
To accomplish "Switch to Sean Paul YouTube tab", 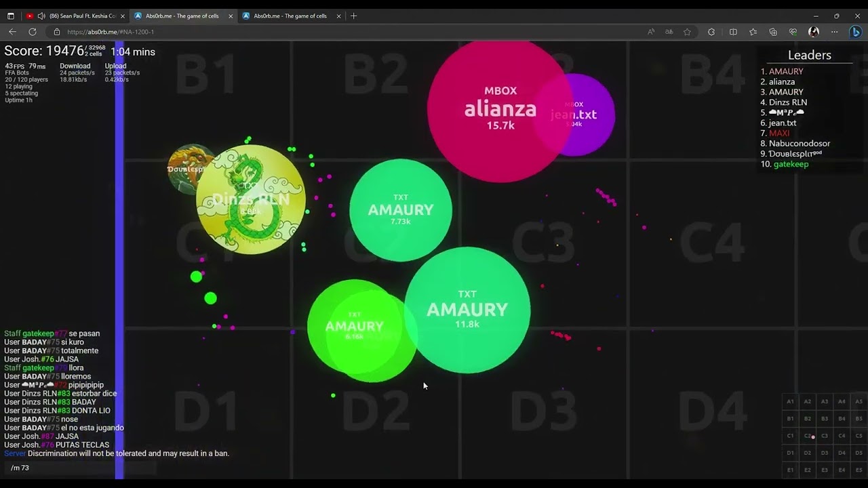I will pyautogui.click(x=75, y=16).
